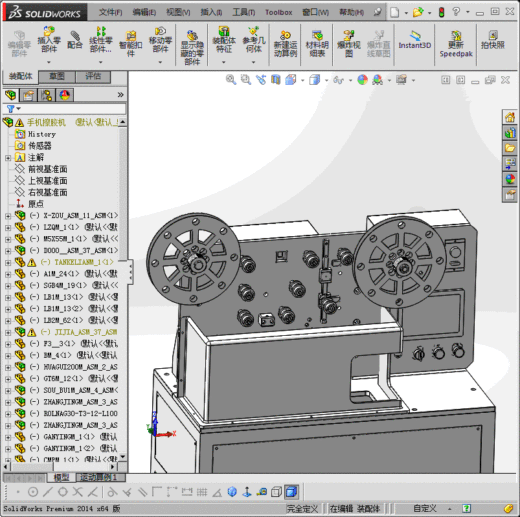Open the Exploded View (爆炸视图) tool

tap(349, 44)
